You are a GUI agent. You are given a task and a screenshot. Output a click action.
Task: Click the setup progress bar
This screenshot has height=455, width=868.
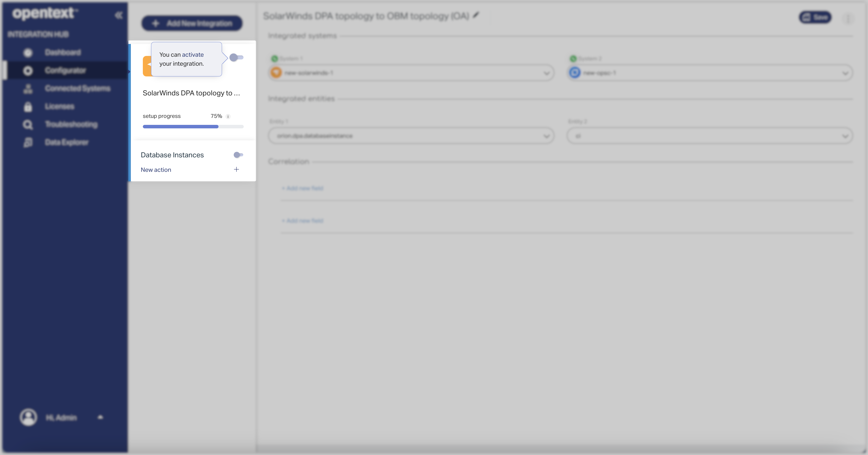[x=193, y=127]
